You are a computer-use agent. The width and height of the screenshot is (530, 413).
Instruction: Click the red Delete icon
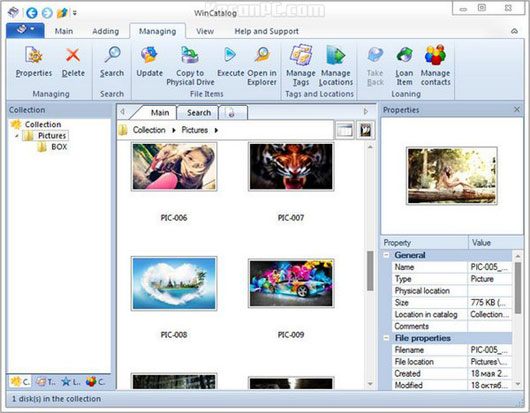(73, 55)
